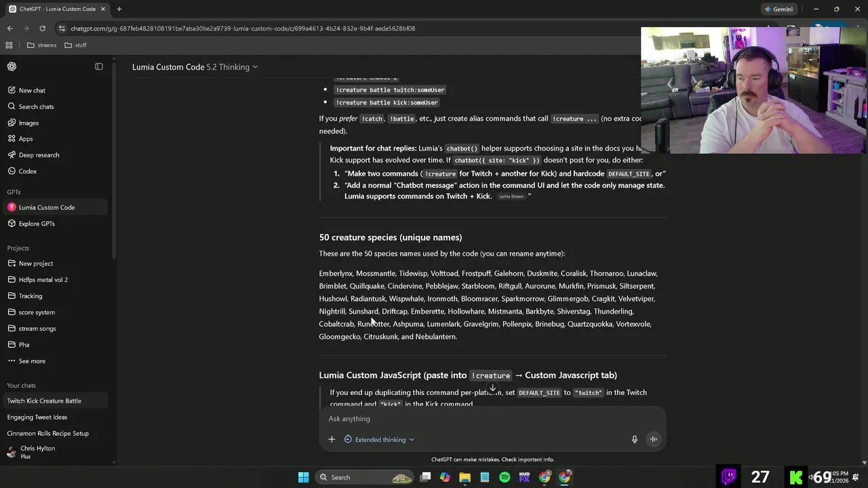Reload the page
Screen dimensions: 868x488
pos(42,28)
